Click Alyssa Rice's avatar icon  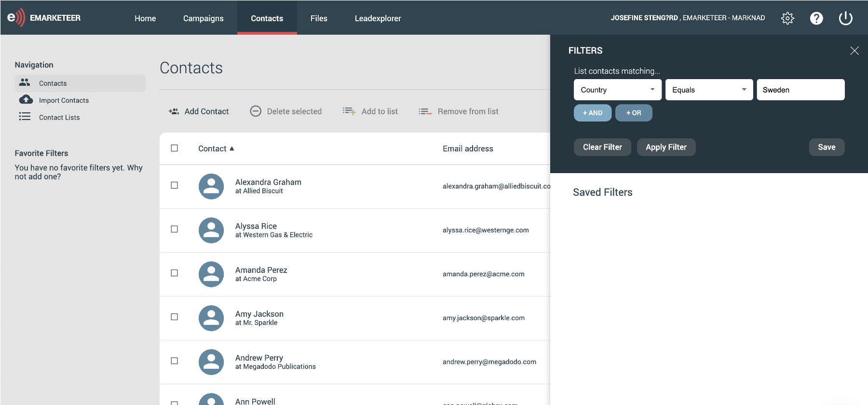(211, 230)
